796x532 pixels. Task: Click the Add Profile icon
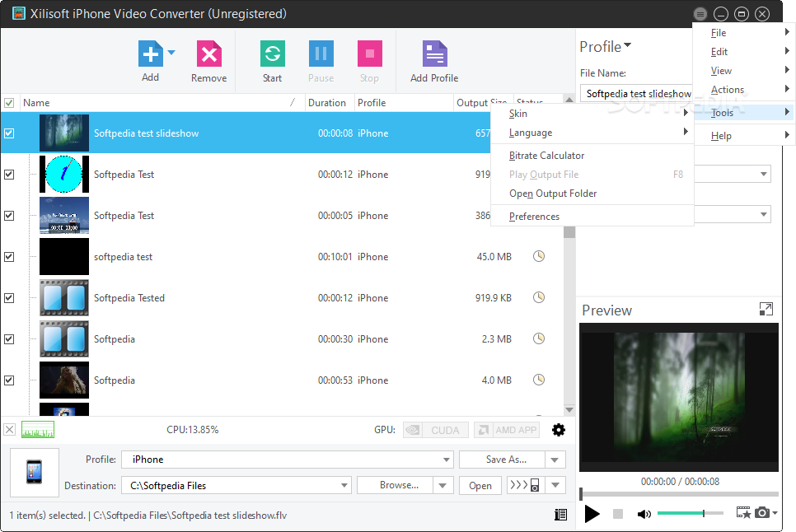[434, 54]
